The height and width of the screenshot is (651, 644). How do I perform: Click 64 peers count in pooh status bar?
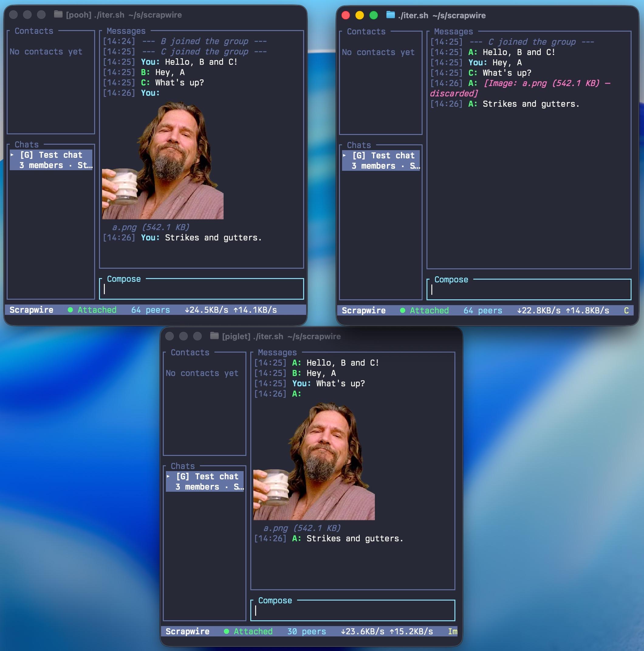(x=150, y=310)
